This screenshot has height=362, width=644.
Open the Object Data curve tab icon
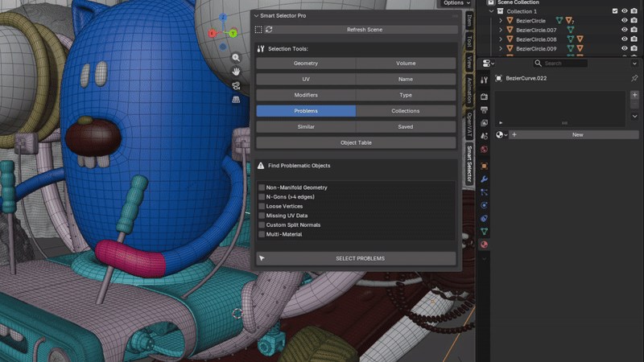pos(485,232)
